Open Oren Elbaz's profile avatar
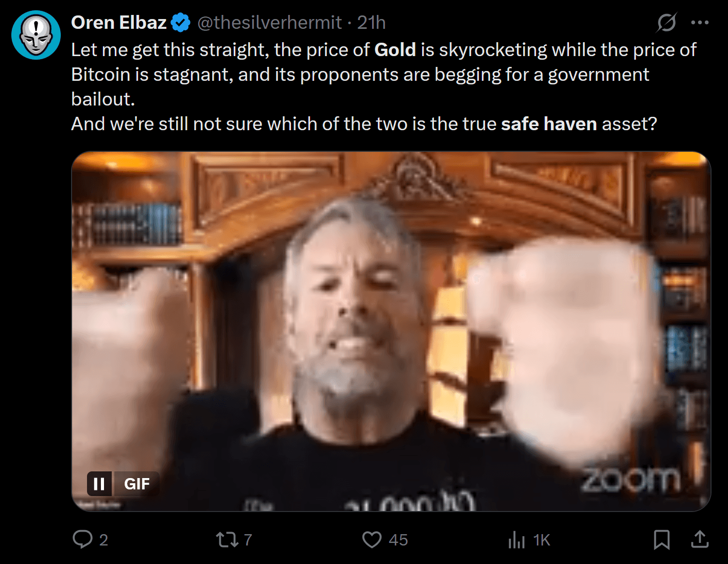Image resolution: width=728 pixels, height=564 pixels. [36, 35]
